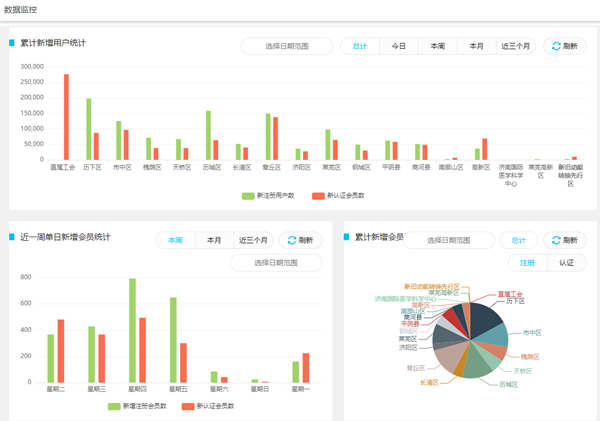Screen dimensions: 600x421
Task: Click the 长清区 label on the pie chart
Action: [429, 382]
